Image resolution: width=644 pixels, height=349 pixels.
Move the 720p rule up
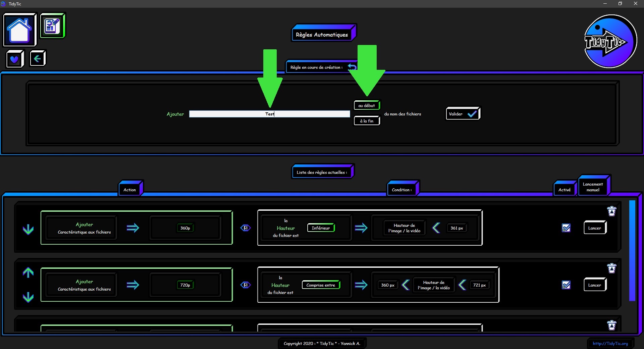[x=28, y=272]
